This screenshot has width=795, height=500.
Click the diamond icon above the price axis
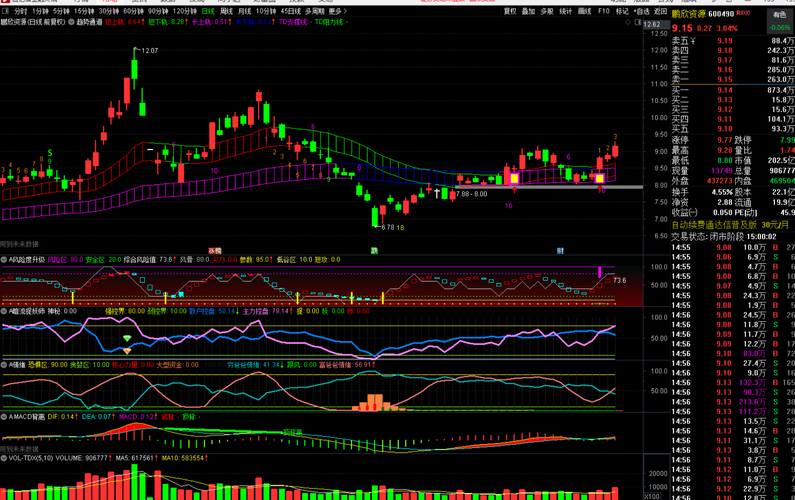(x=628, y=22)
